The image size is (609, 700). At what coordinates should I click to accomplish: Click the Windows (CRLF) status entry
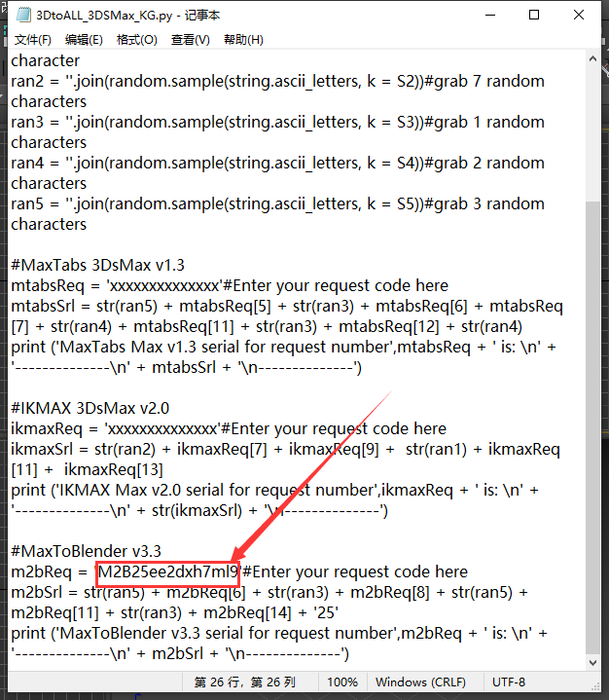pyautogui.click(x=420, y=682)
